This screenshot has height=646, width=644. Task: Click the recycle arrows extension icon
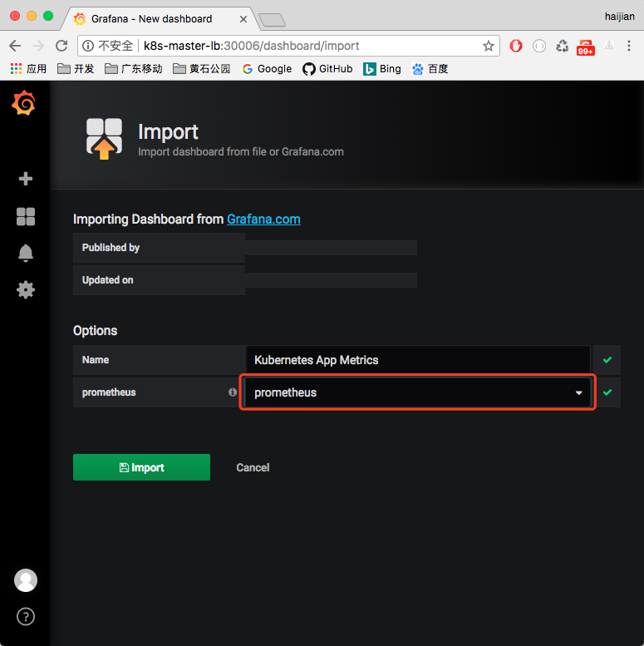pyautogui.click(x=562, y=46)
